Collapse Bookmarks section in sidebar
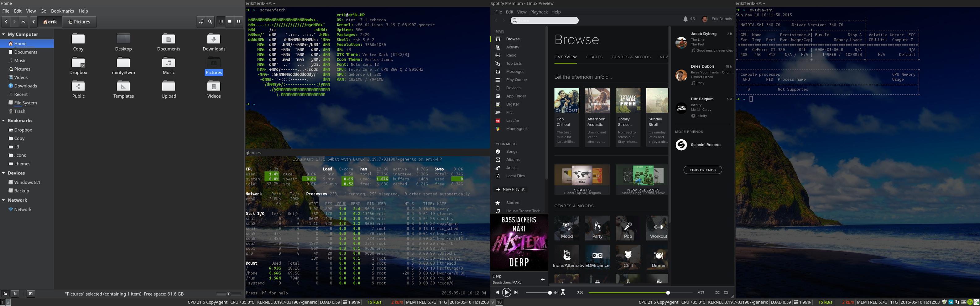 pos(3,120)
